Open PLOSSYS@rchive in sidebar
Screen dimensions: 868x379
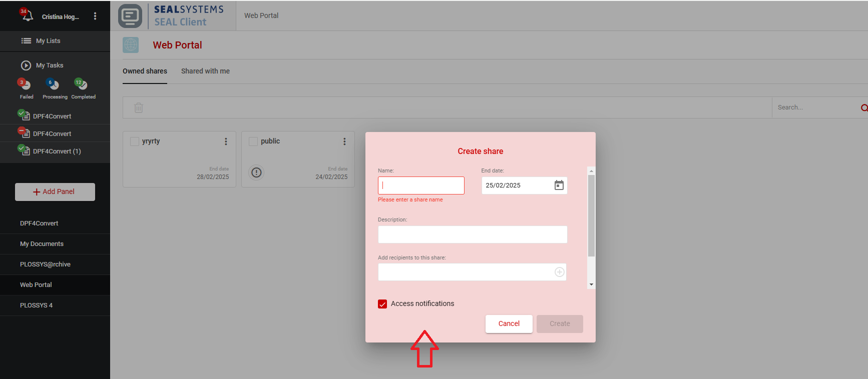point(45,264)
